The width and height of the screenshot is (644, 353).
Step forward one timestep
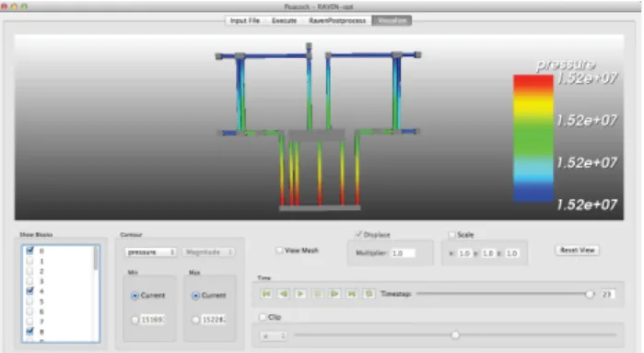334,294
